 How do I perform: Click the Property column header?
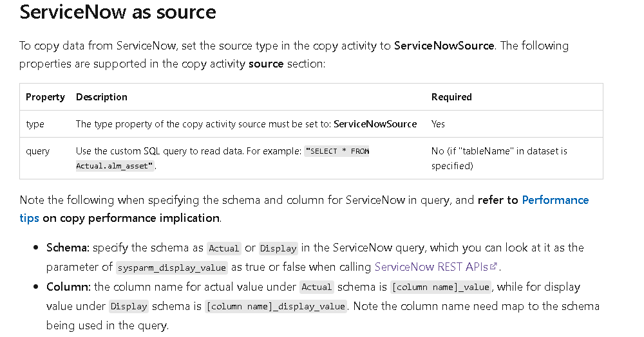click(x=45, y=97)
